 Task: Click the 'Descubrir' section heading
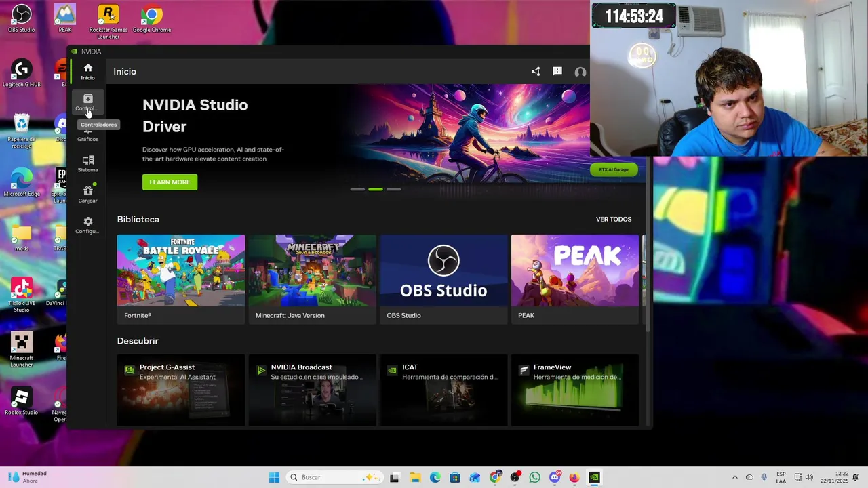click(138, 341)
